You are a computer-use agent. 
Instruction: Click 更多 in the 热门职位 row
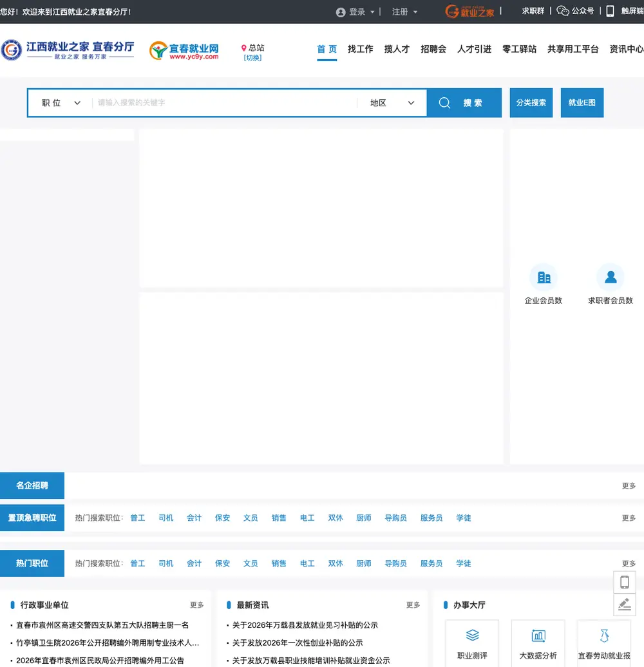[x=629, y=563]
